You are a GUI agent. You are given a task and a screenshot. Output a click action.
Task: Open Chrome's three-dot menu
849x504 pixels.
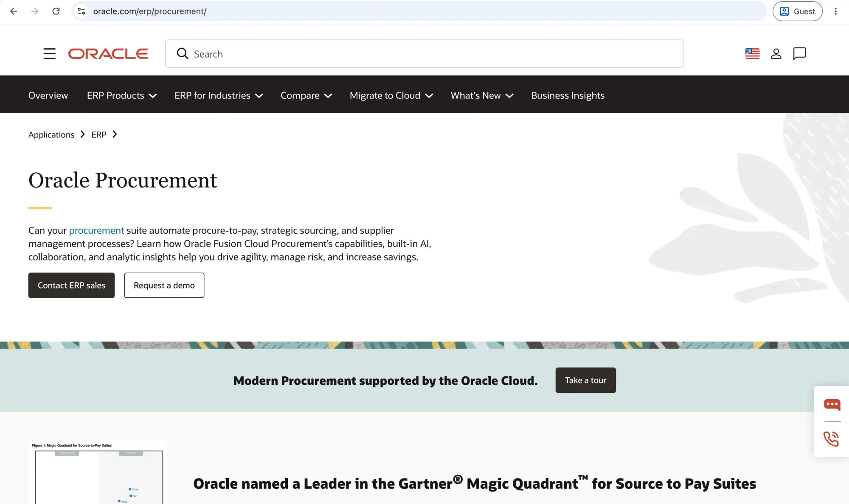[x=835, y=11]
